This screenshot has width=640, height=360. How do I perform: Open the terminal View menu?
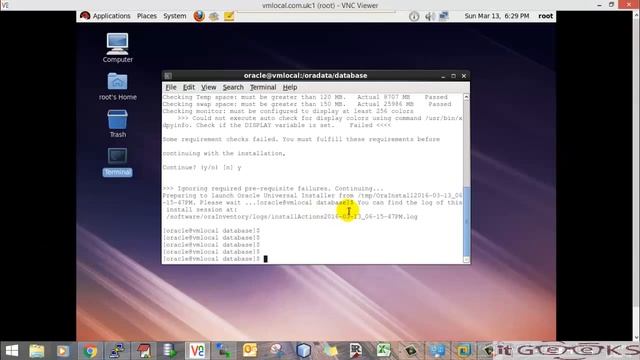tap(209, 87)
